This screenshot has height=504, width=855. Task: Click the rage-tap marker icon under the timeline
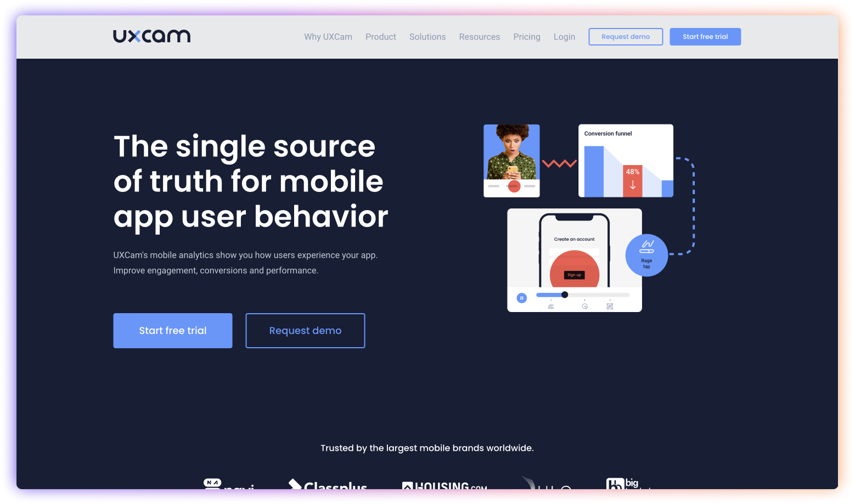551,307
